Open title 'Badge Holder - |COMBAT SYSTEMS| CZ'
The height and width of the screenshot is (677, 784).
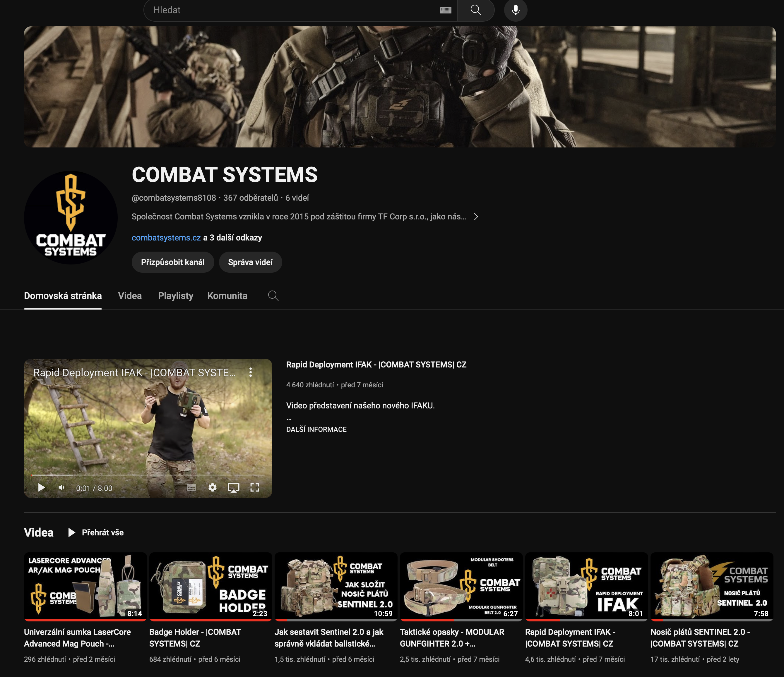pyautogui.click(x=195, y=638)
